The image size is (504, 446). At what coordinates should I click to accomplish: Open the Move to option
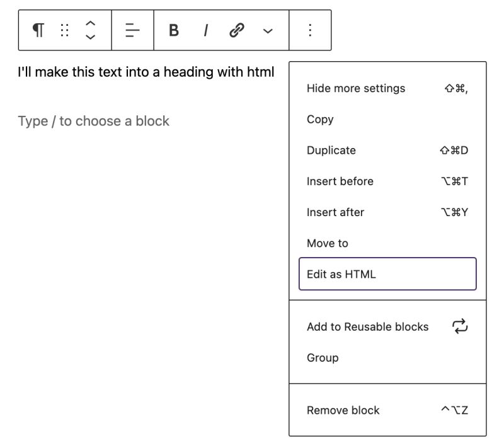327,243
